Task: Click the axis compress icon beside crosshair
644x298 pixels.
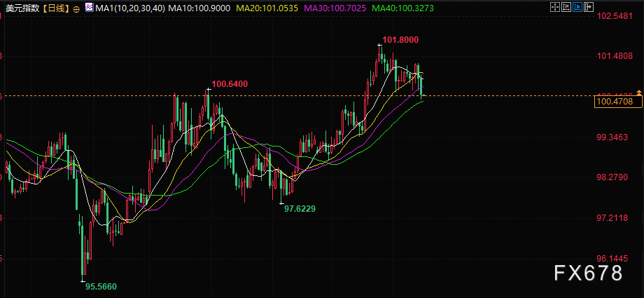Action: [x=566, y=7]
